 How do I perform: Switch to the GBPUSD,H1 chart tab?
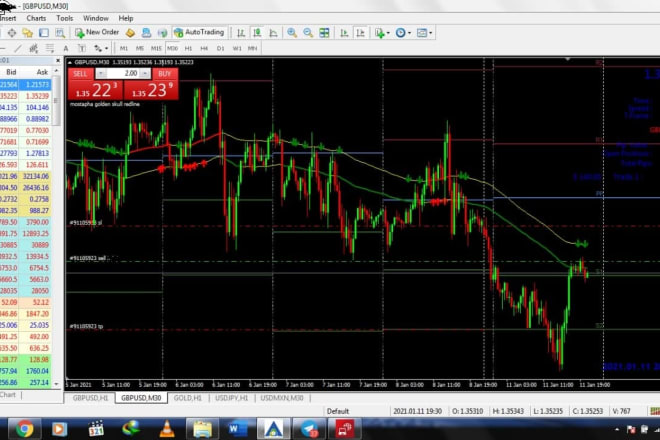[x=90, y=398]
